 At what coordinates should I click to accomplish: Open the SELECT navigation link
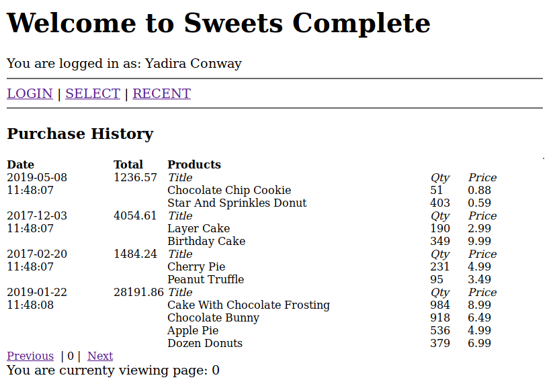tap(93, 93)
